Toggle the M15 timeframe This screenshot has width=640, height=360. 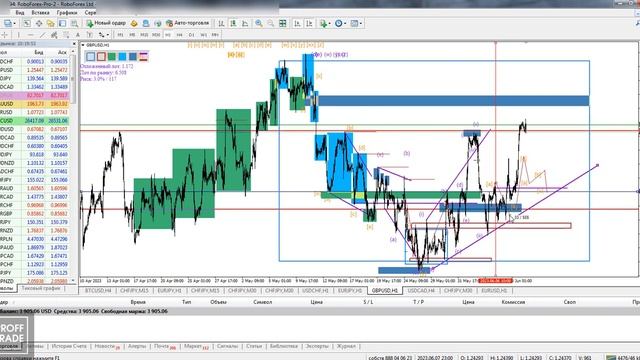(144, 35)
